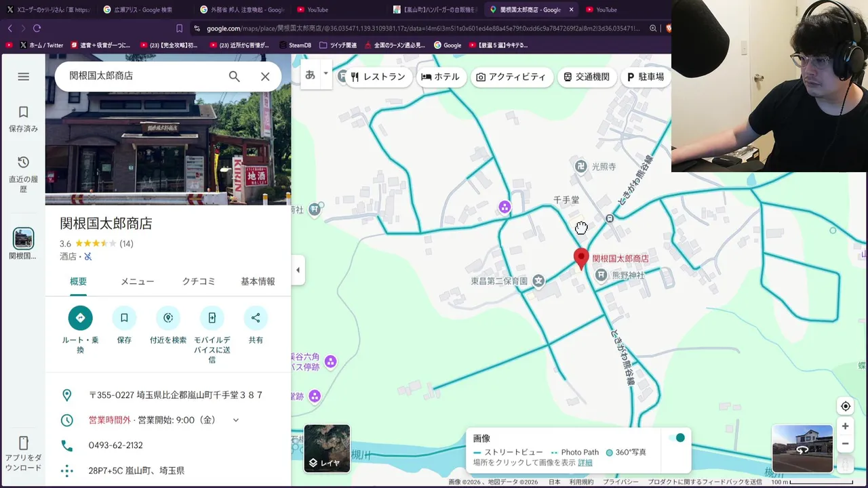Filter map by レストラン chip
Viewport: 868px width, 488px height.
pyautogui.click(x=378, y=77)
